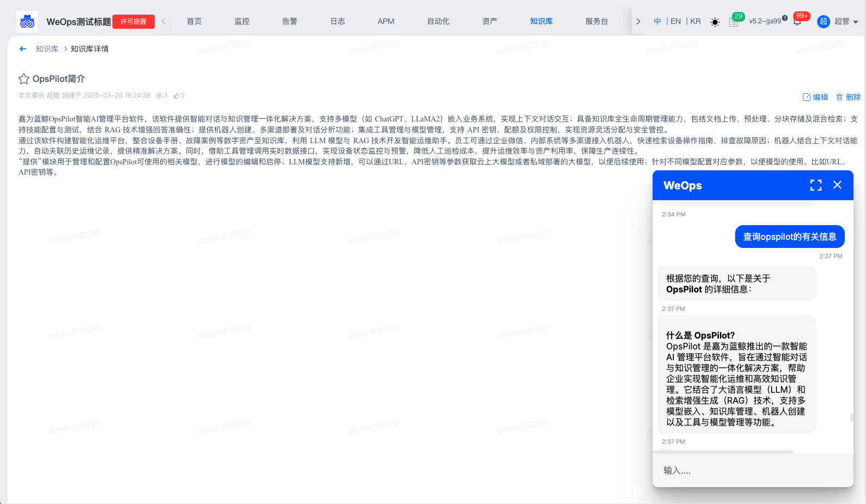The image size is (866, 504).
Task: Like the article with thumbs-up icon
Action: coord(176,95)
